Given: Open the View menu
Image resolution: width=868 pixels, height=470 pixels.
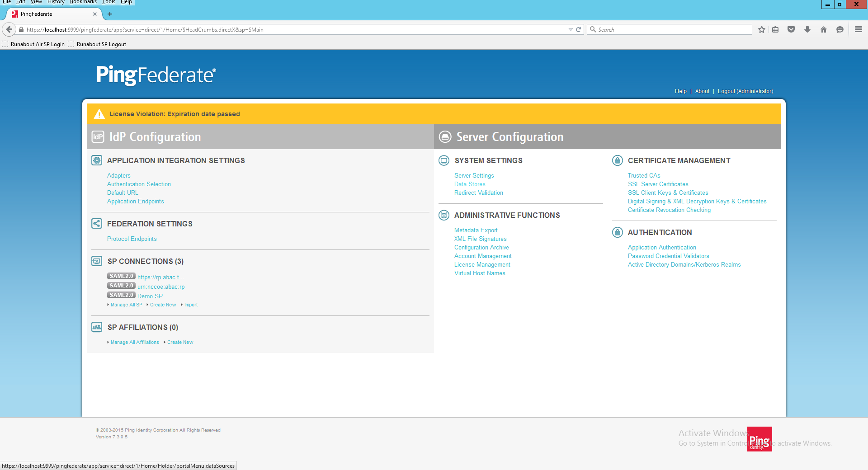Looking at the screenshot, I should pyautogui.click(x=36, y=2).
